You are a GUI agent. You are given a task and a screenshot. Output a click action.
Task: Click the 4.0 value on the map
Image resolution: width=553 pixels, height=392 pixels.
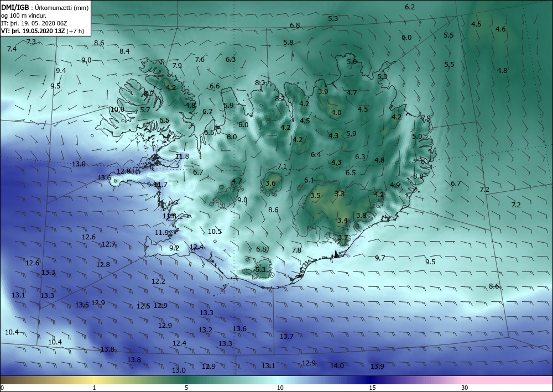coord(336,112)
